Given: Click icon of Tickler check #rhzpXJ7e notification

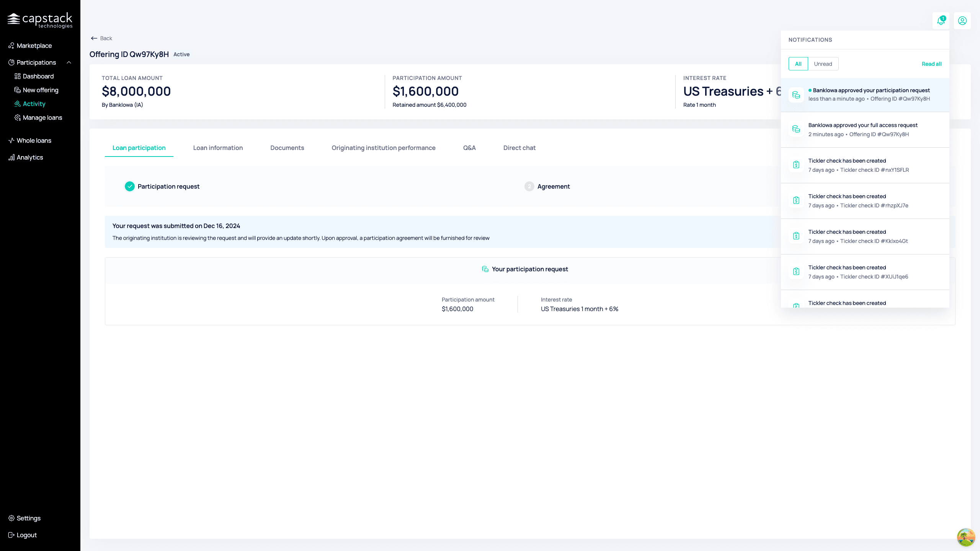Looking at the screenshot, I should pyautogui.click(x=796, y=200).
